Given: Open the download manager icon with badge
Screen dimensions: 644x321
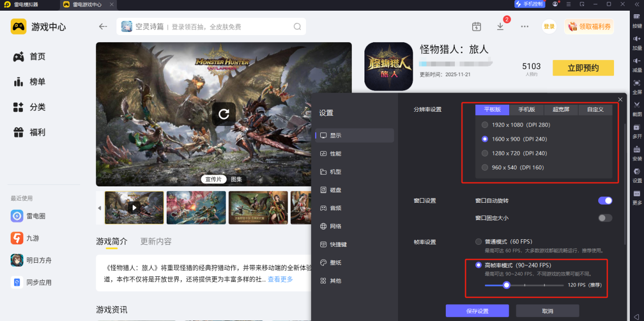Looking at the screenshot, I should point(501,26).
